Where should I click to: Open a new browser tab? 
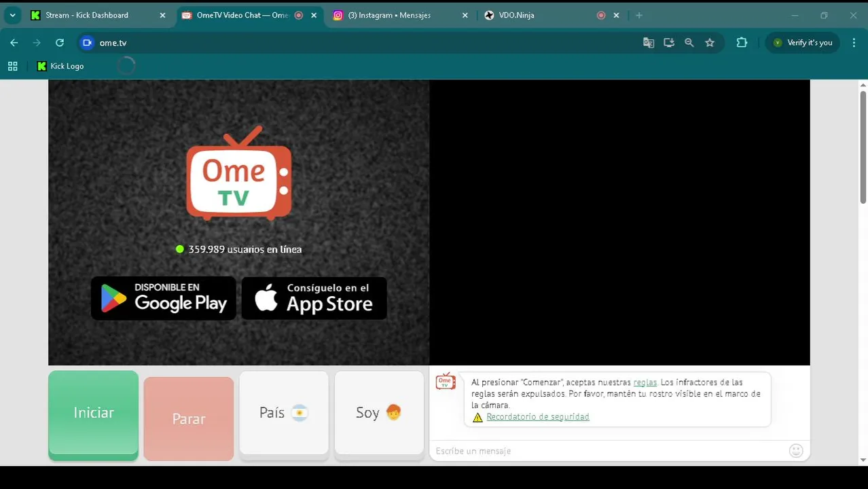(639, 15)
